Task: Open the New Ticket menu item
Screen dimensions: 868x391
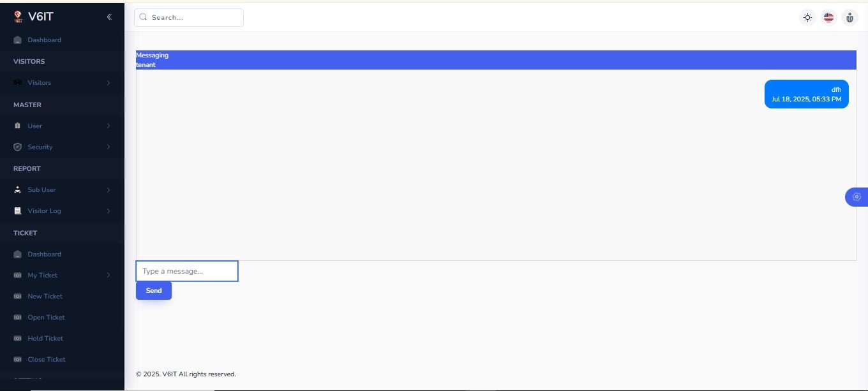Action: 45,296
